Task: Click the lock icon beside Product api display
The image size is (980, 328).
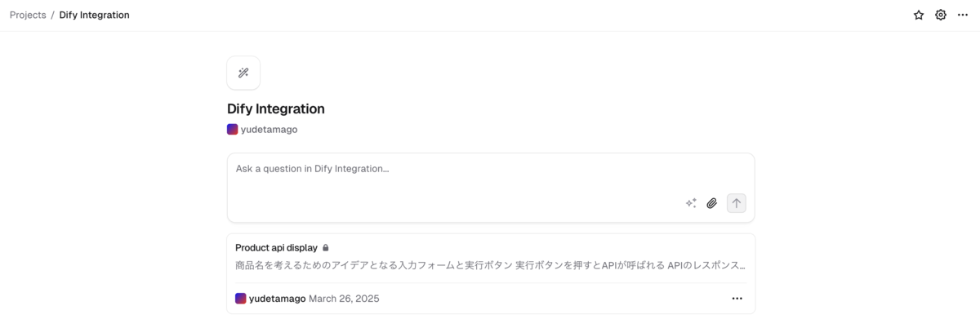Action: tap(326, 247)
